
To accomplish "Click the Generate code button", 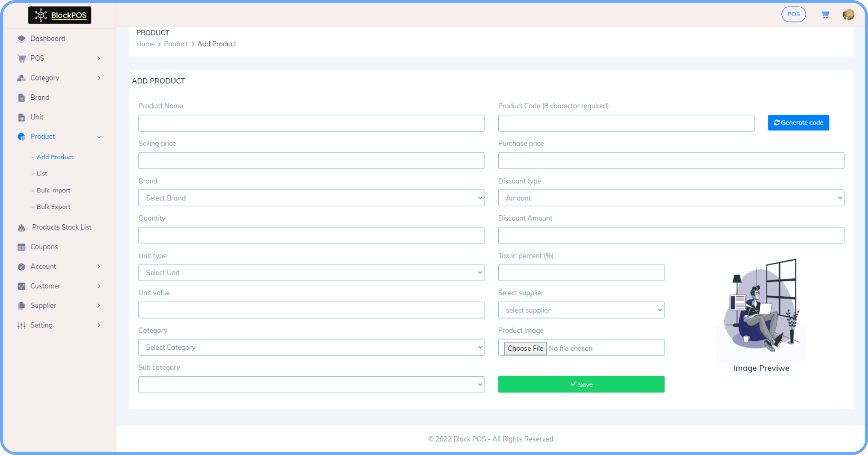I will coord(798,122).
